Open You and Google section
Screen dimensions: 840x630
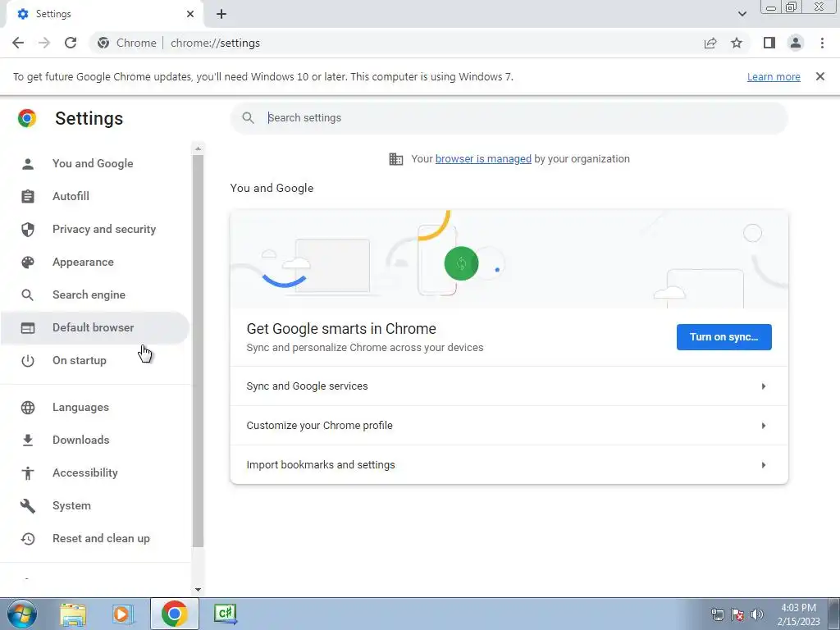coord(95,163)
